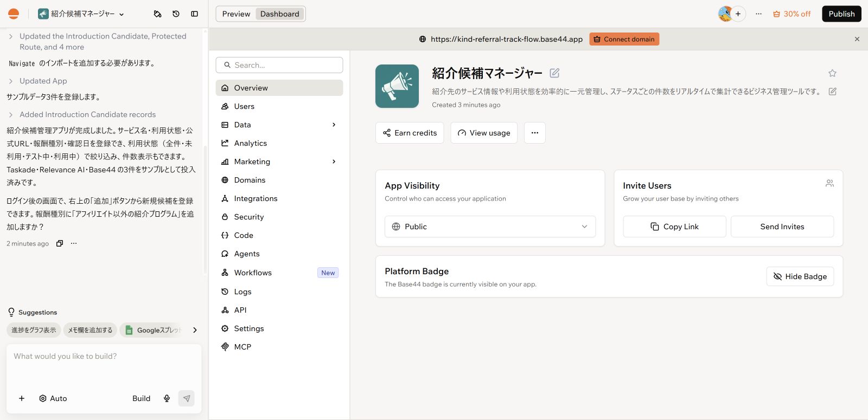Show more suggestions with right chevron
Image resolution: width=868 pixels, height=420 pixels.
(195, 330)
